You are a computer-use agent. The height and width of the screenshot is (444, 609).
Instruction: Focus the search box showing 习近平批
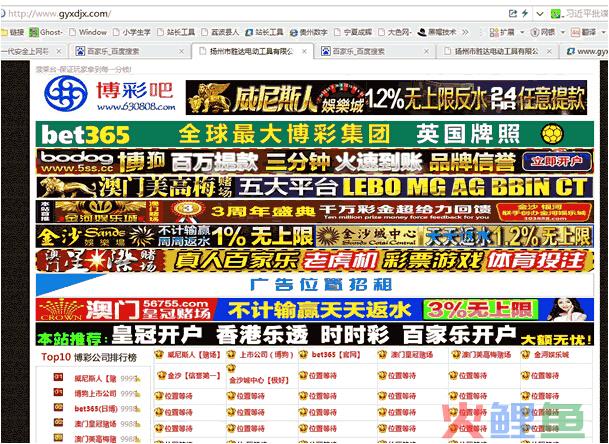[586, 14]
